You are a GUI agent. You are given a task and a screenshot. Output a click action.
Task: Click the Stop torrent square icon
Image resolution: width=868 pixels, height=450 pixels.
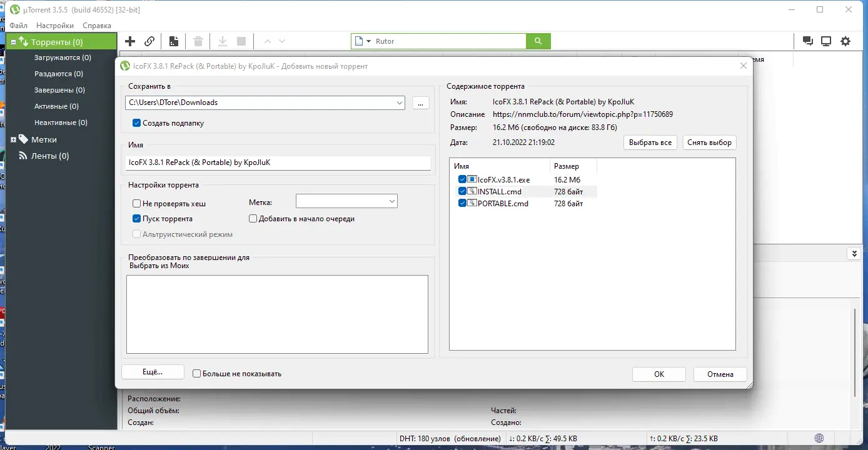(x=241, y=41)
